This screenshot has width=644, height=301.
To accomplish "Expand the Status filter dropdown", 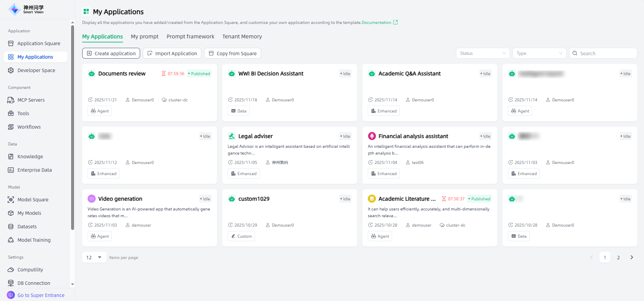I will [483, 53].
